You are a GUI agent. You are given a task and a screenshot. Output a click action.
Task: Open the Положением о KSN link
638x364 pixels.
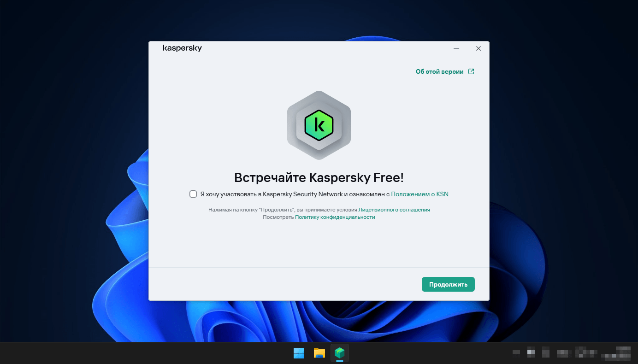pos(419,194)
